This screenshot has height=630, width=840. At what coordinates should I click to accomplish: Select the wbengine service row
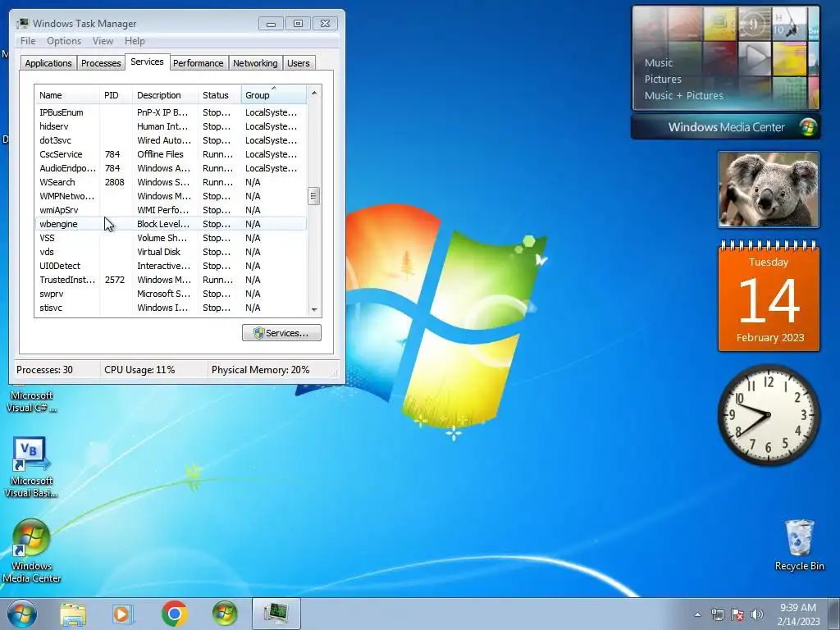pyautogui.click(x=171, y=224)
